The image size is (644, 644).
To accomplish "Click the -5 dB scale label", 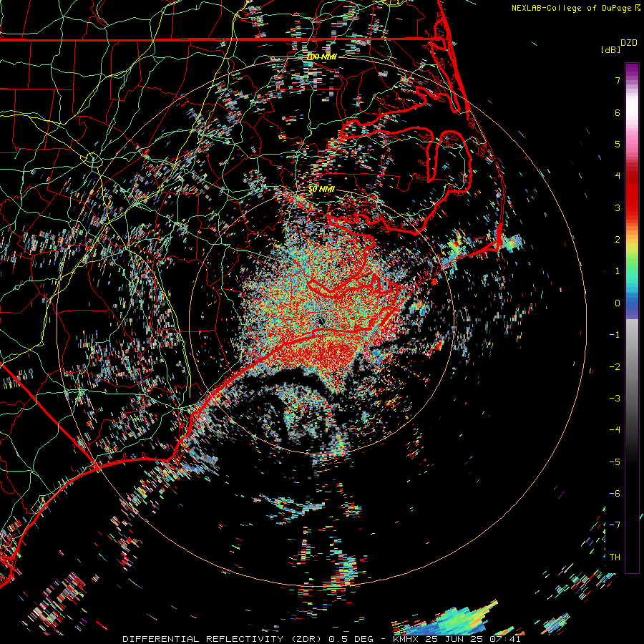I will click(x=615, y=462).
